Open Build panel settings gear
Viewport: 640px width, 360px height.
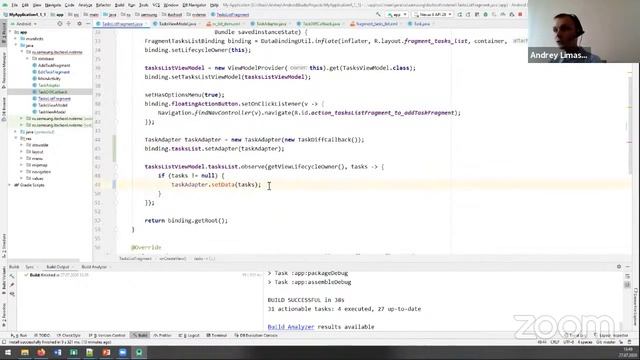pyautogui.click(x=619, y=267)
